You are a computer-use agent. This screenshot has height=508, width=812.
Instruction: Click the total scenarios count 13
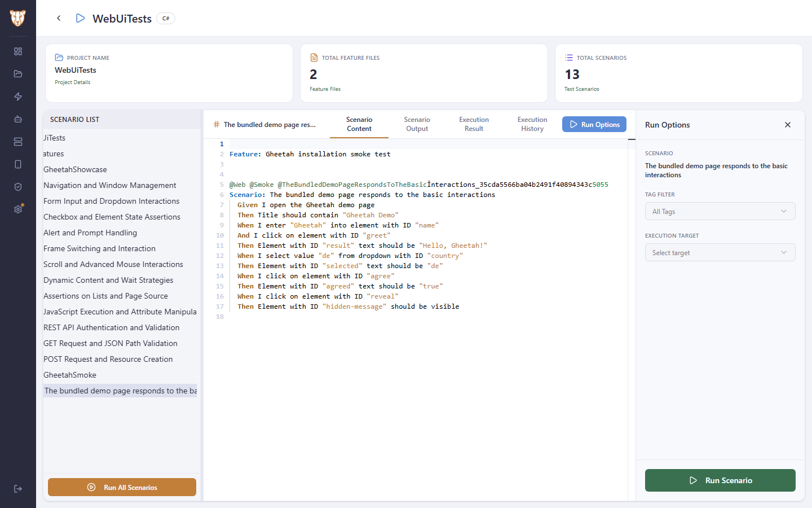point(572,75)
